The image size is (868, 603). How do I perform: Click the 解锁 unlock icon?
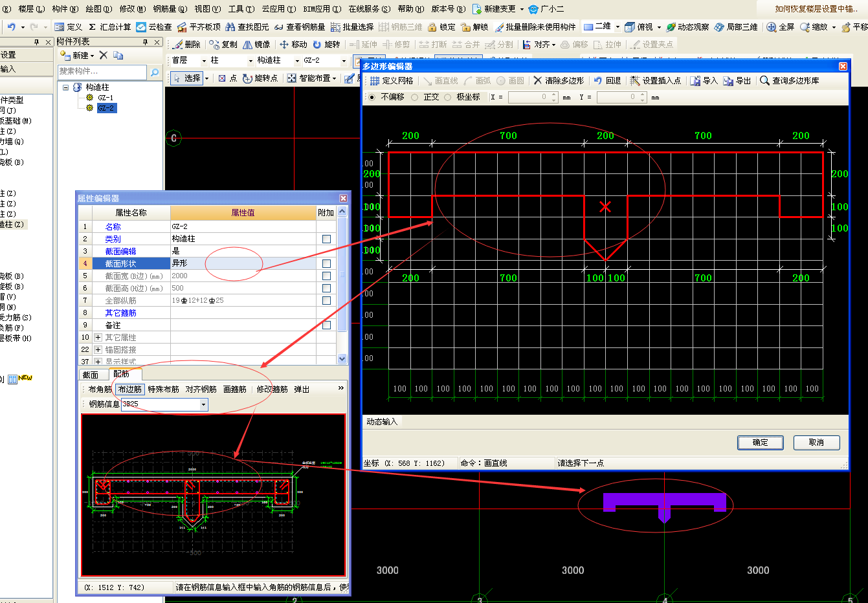(x=465, y=27)
